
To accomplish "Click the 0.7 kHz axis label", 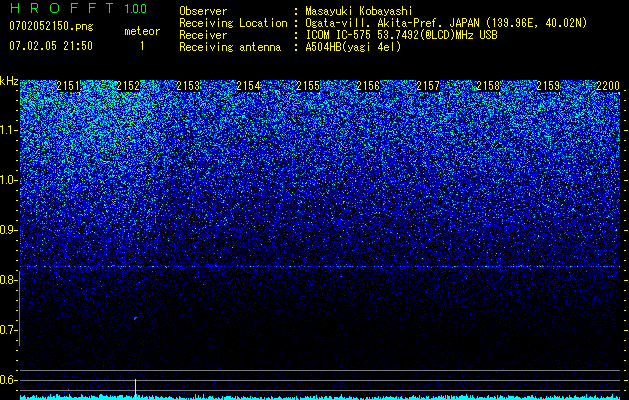I will pyautogui.click(x=9, y=330).
